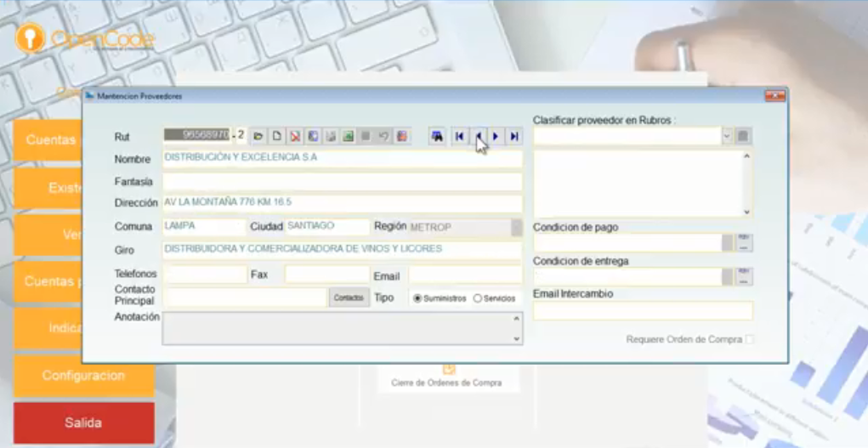Go to the next supplier record
Viewport: 868px width, 448px height.
click(496, 136)
